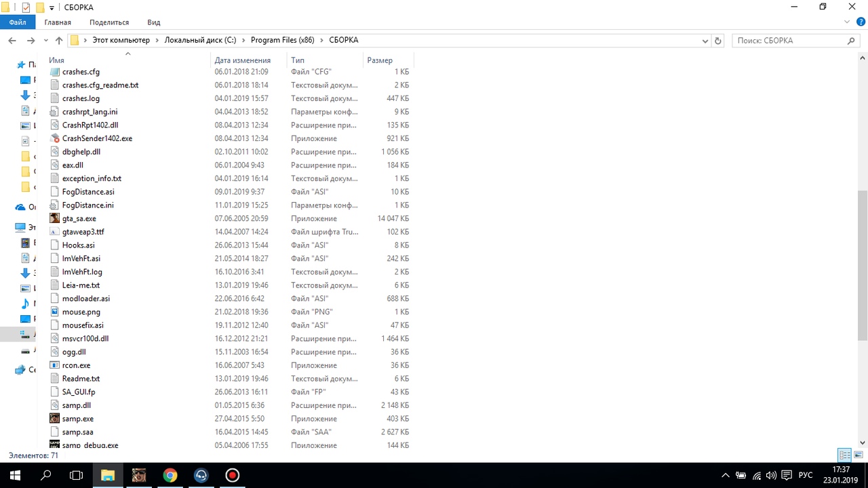Select the file Readme.txt
Viewport: 868px width, 488px height.
click(x=81, y=379)
